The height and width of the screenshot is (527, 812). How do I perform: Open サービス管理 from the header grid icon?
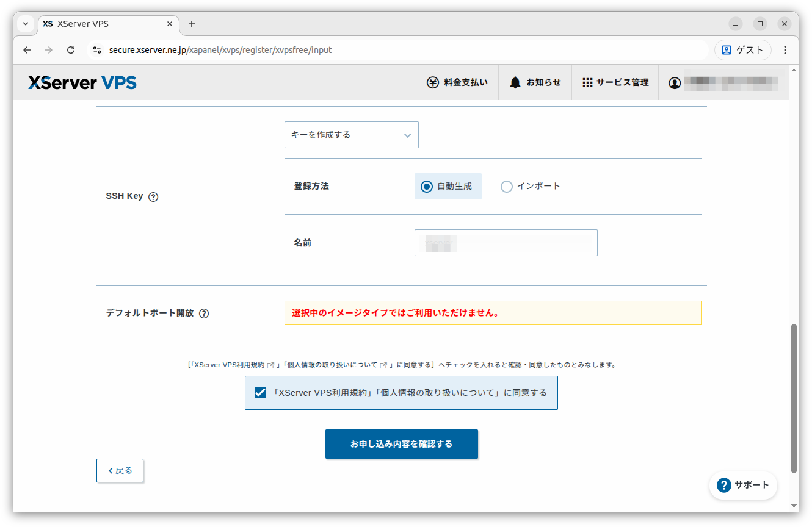point(615,82)
